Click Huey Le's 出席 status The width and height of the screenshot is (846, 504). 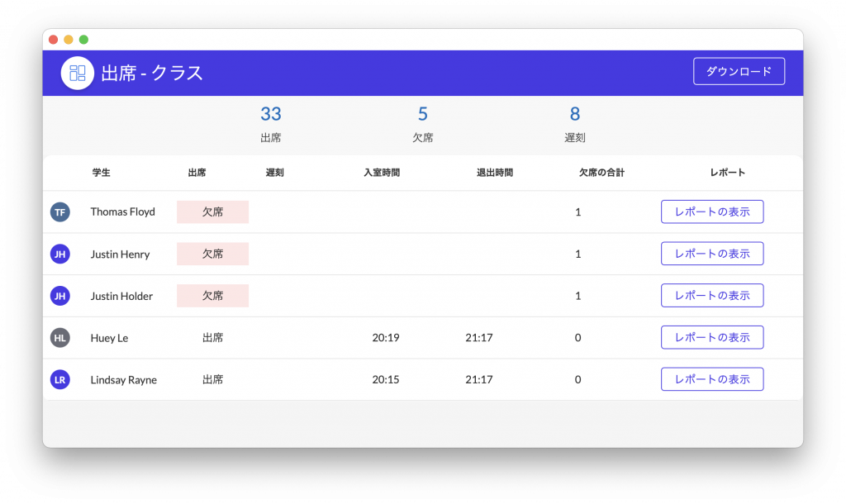(212, 338)
